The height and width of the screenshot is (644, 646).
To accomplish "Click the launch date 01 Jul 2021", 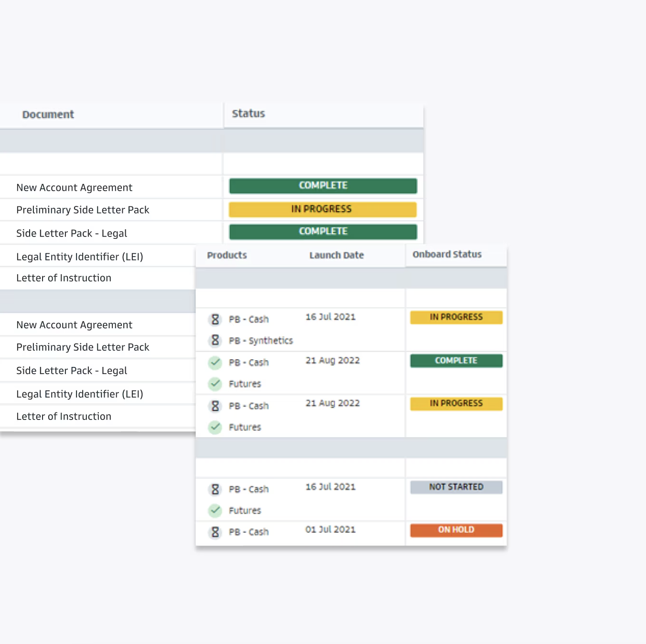I will pyautogui.click(x=331, y=529).
